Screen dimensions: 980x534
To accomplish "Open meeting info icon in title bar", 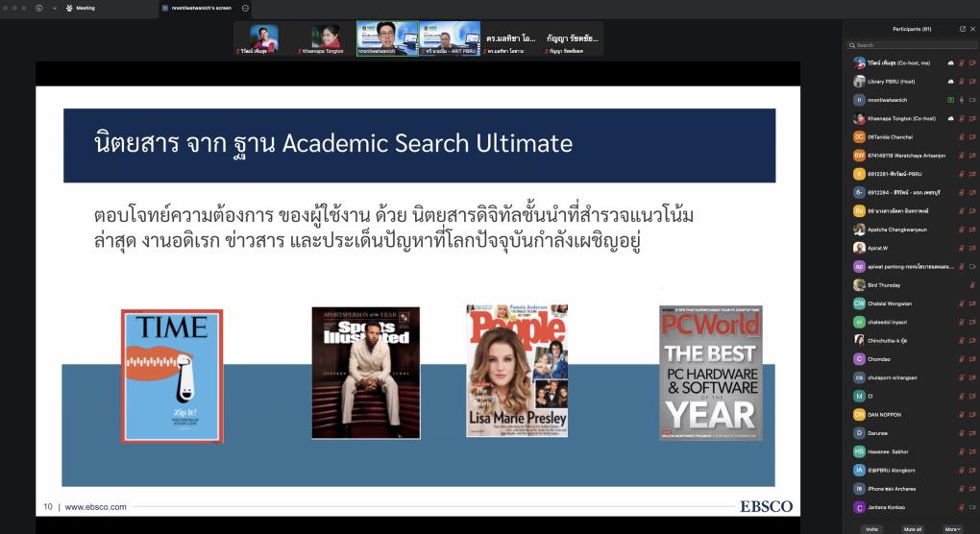I will [x=38, y=8].
